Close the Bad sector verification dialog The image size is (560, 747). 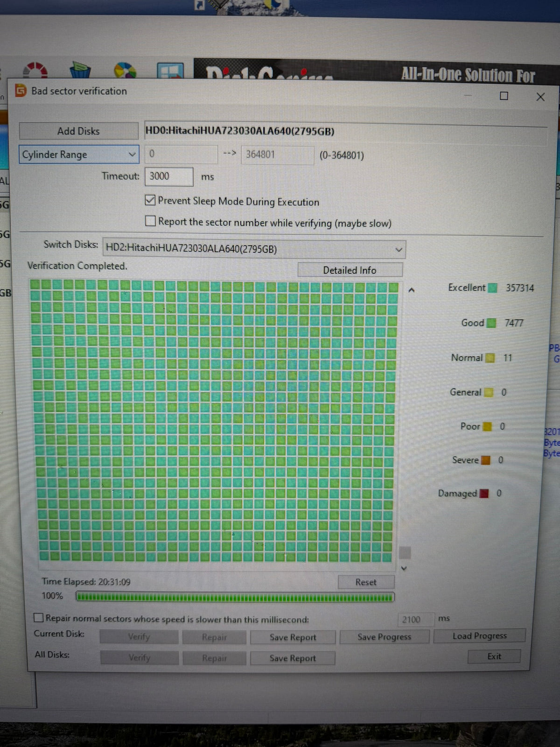(x=540, y=97)
